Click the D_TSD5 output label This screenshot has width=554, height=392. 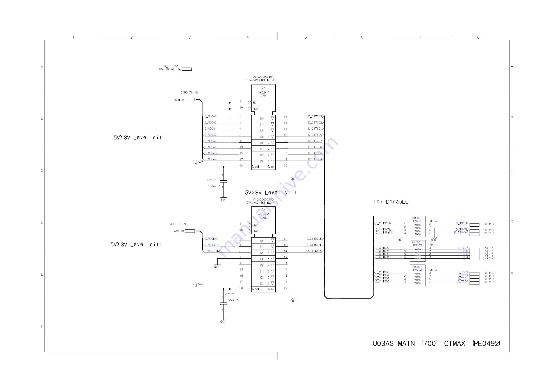(463, 254)
